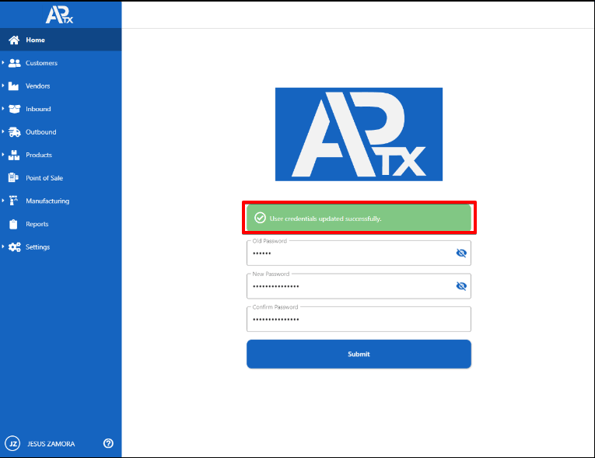Image resolution: width=595 pixels, height=458 pixels.
Task: Click the APTX logo in sidebar header
Action: [60, 15]
